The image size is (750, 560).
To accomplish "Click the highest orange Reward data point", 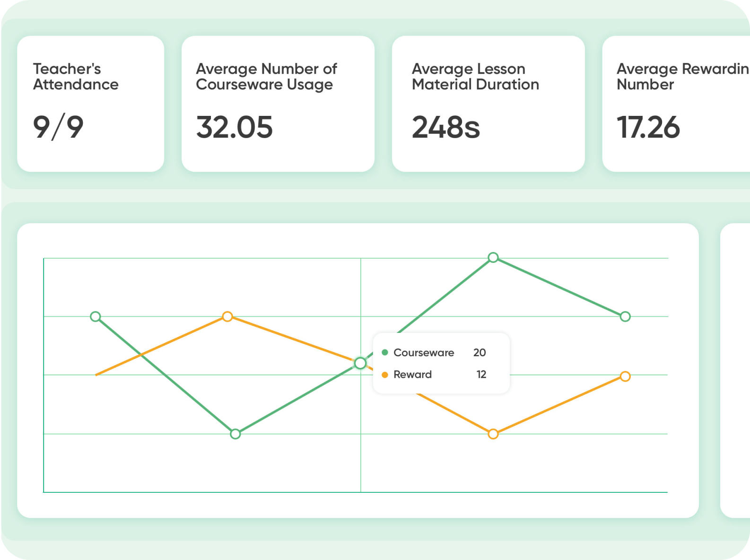I will [x=227, y=316].
